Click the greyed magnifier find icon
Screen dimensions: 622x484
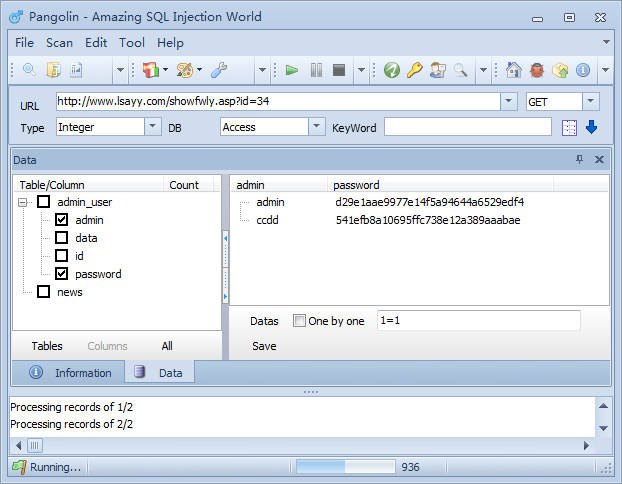pyautogui.click(x=460, y=70)
